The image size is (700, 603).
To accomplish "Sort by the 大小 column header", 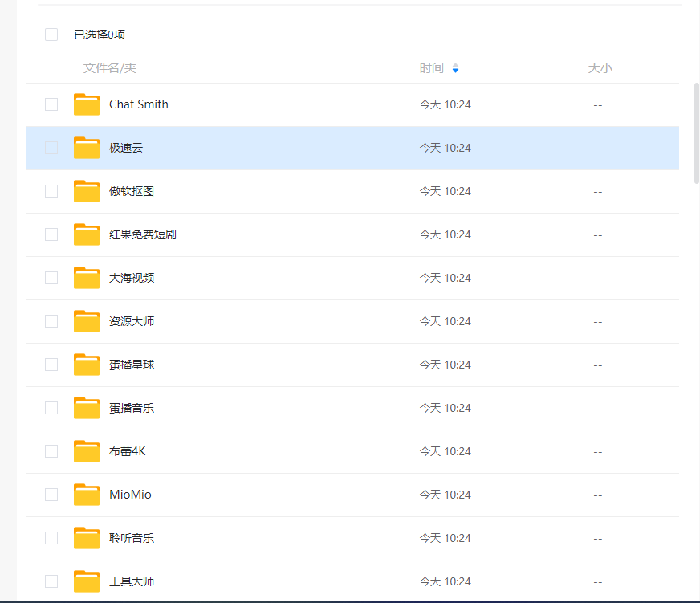I will [x=600, y=68].
